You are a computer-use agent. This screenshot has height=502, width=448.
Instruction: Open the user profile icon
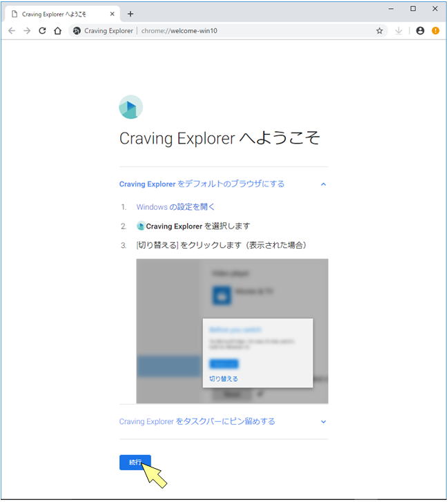(420, 31)
